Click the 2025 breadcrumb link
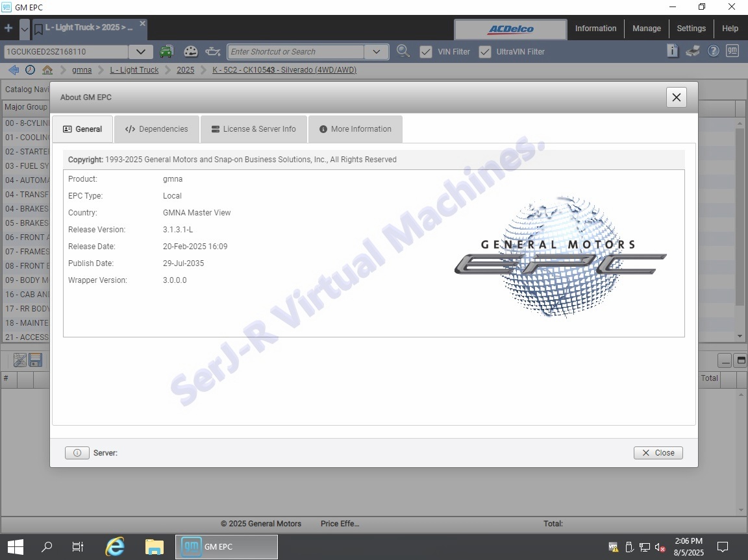 click(185, 70)
